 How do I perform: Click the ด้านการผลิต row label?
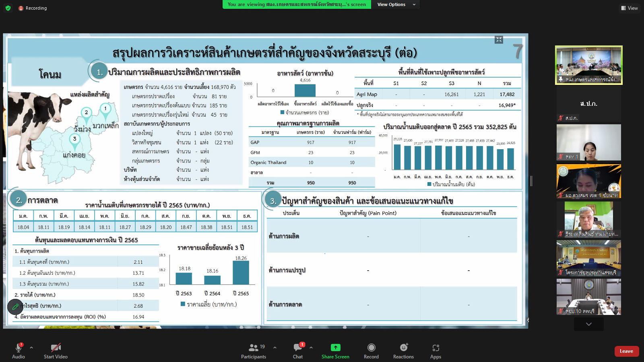pyautogui.click(x=284, y=236)
